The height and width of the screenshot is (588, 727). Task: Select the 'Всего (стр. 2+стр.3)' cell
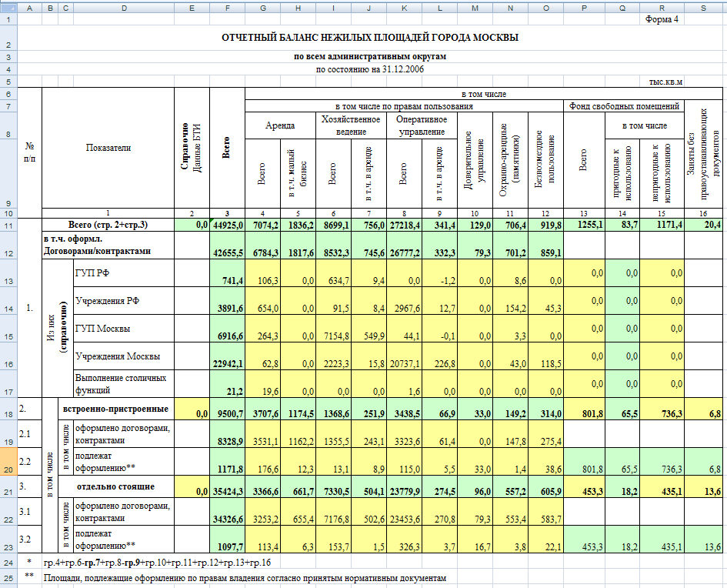[x=108, y=225]
